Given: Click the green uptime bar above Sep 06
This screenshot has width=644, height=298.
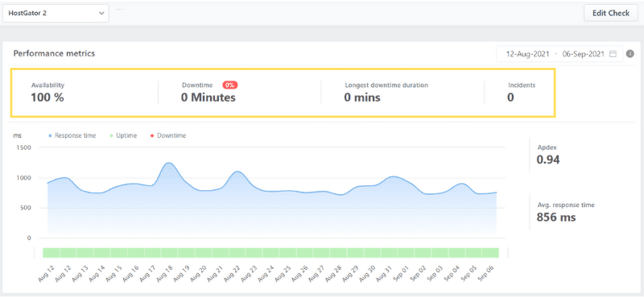Looking at the screenshot, I should (490, 252).
